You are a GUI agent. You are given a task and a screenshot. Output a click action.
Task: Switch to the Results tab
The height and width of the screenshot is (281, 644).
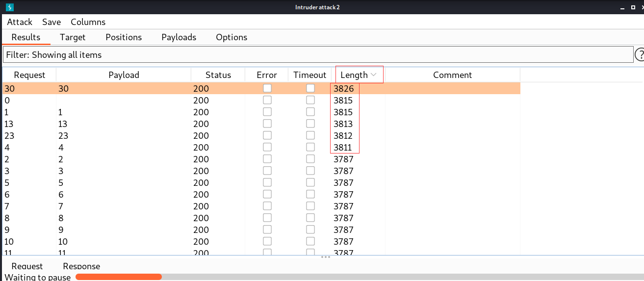(x=26, y=37)
